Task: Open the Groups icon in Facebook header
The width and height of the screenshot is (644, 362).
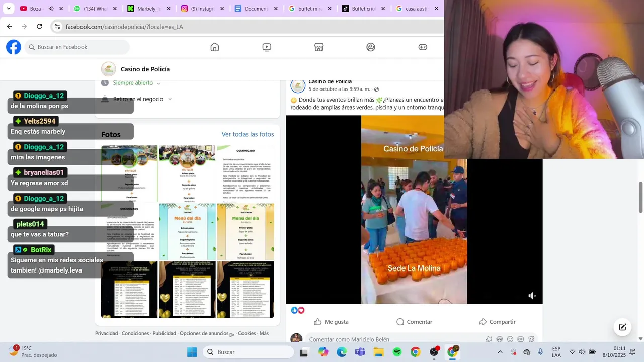Action: coord(371,47)
